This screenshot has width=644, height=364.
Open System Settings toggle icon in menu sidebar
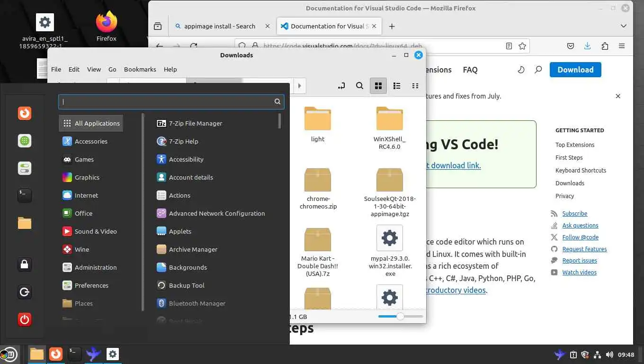25,168
